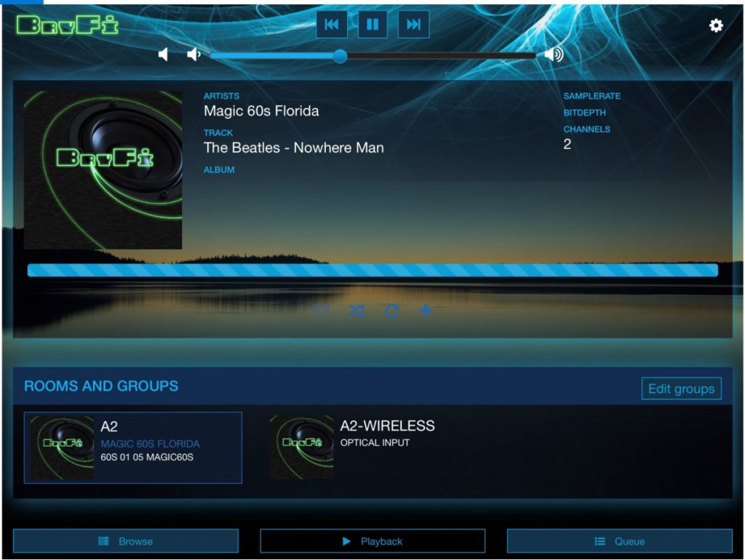
Task: Lower volume with the low-volume speaker icon
Action: [x=194, y=55]
